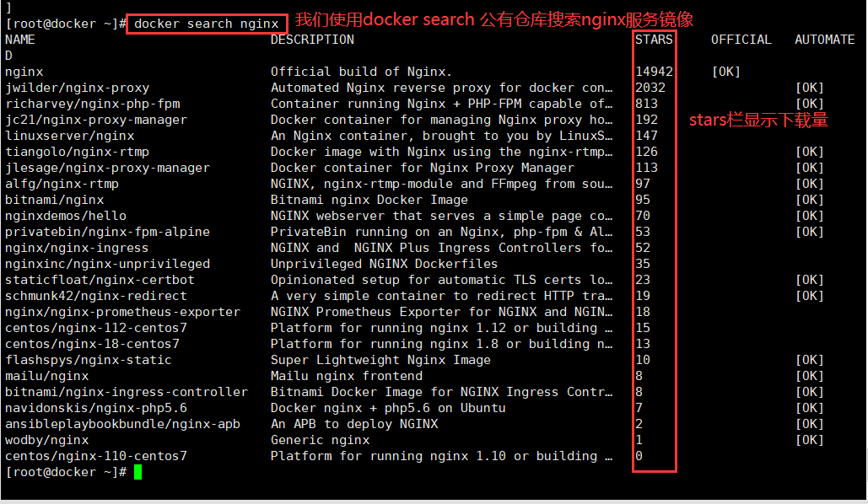Select the 'nginx' official image name
Image resolution: width=868 pixels, height=504 pixels.
[x=24, y=72]
